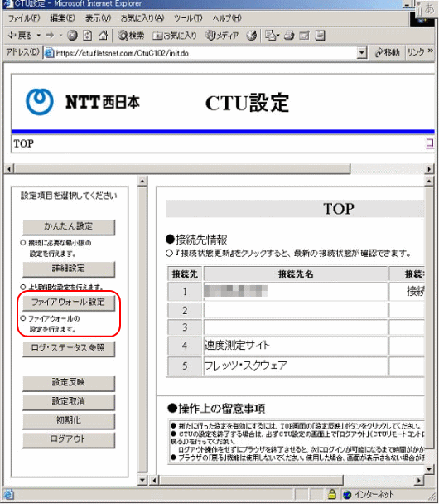
Task: Click the かんたん設定 button
Action: [x=69, y=227]
